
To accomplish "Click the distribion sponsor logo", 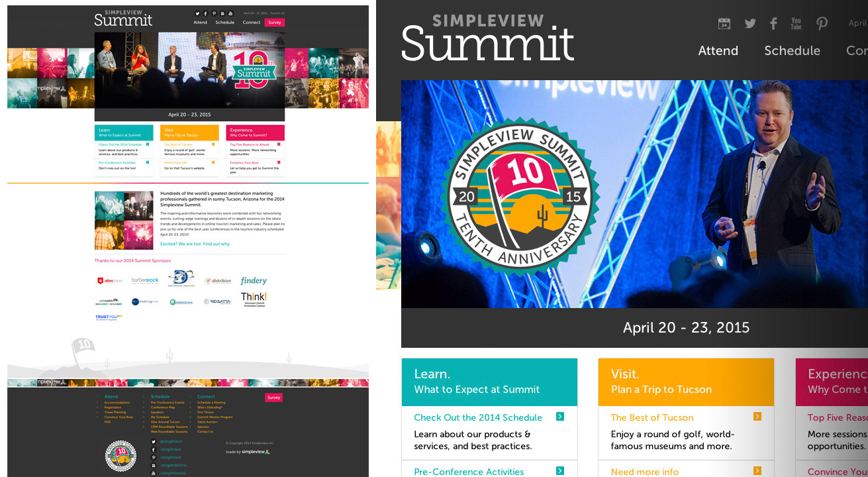I will (x=218, y=281).
